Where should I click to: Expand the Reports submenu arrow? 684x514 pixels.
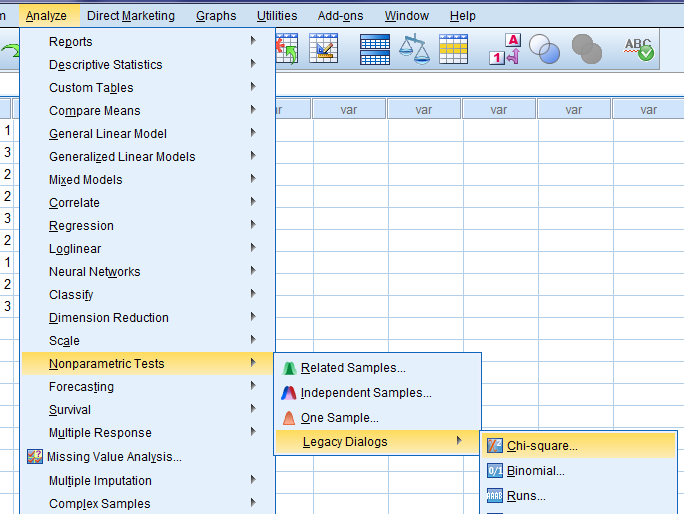pyautogui.click(x=253, y=41)
